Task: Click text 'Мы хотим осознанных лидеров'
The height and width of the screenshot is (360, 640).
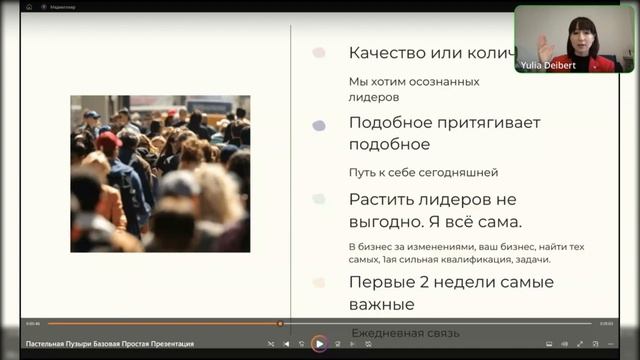Action: point(414,89)
